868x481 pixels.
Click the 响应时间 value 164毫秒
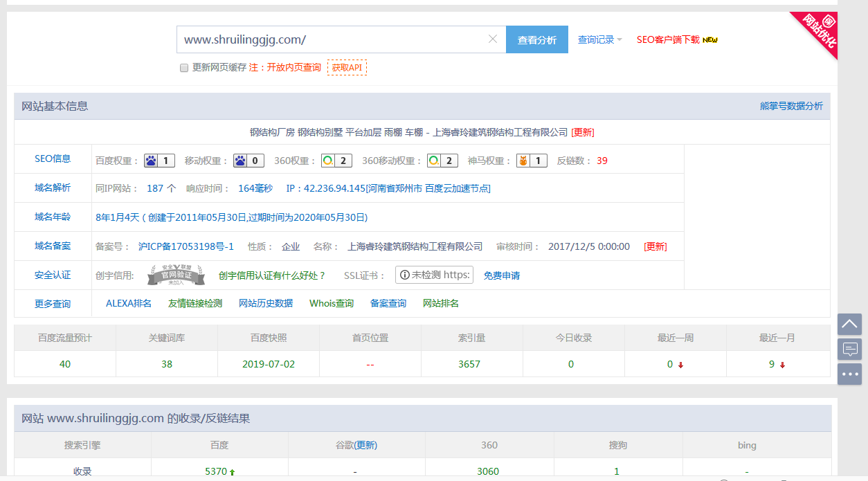[x=255, y=188]
